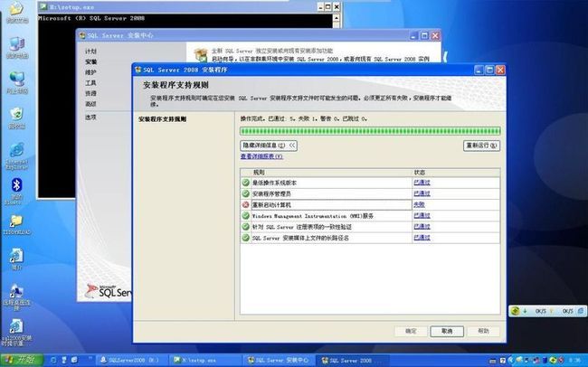Open the Start (开始) menu button
The width and height of the screenshot is (588, 367).
point(22,360)
